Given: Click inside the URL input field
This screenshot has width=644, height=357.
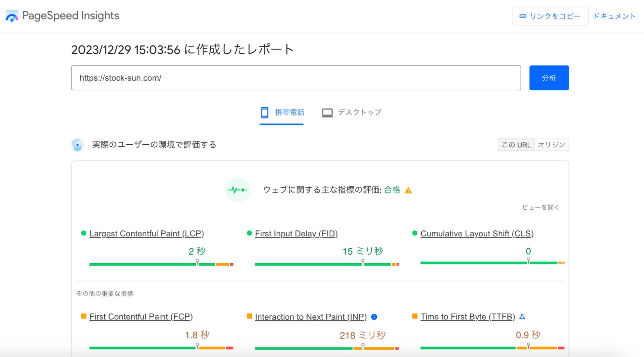Looking at the screenshot, I should tap(295, 78).
